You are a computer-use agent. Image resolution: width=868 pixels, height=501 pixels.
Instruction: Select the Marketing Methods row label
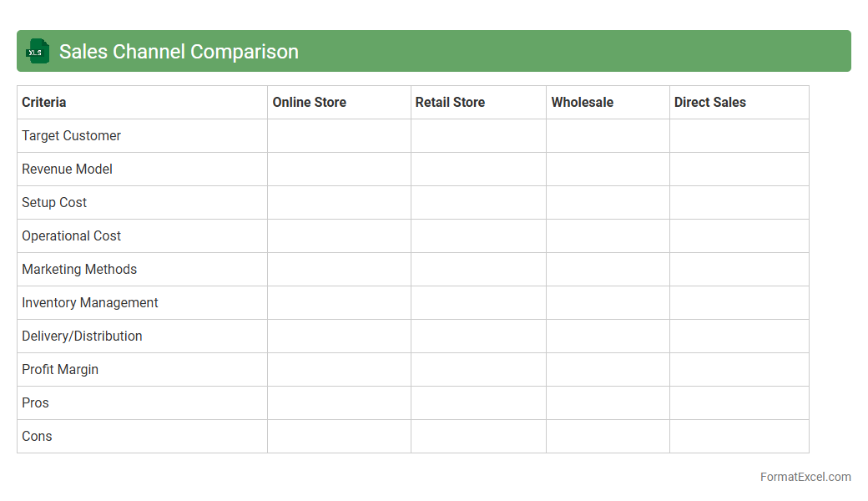pyautogui.click(x=79, y=270)
